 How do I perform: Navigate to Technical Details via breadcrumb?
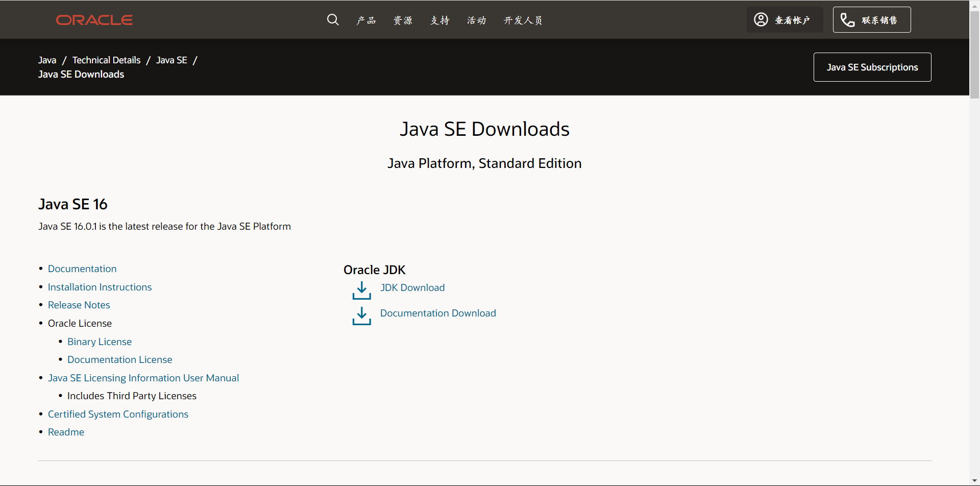(x=106, y=60)
